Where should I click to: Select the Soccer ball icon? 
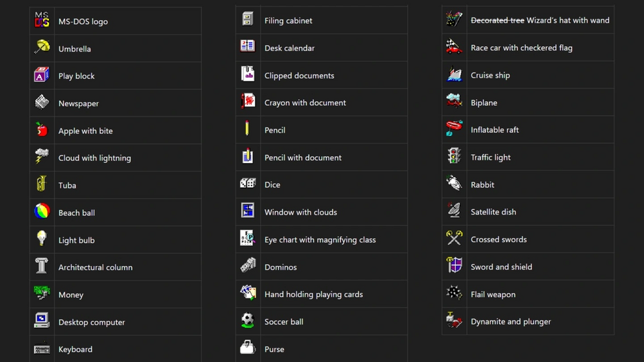(248, 320)
